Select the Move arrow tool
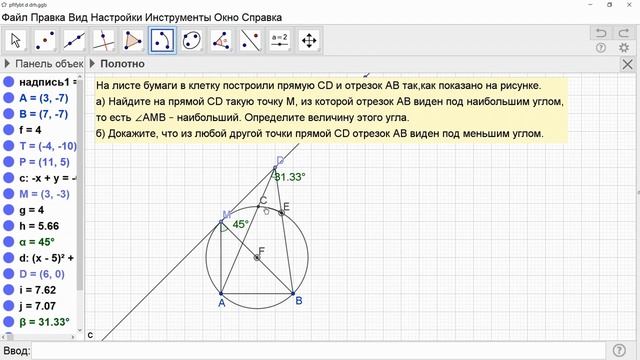This screenshot has width=640, height=360. (x=16, y=40)
